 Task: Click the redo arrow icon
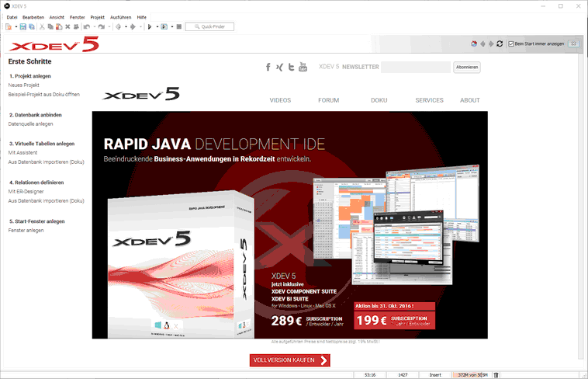click(102, 26)
